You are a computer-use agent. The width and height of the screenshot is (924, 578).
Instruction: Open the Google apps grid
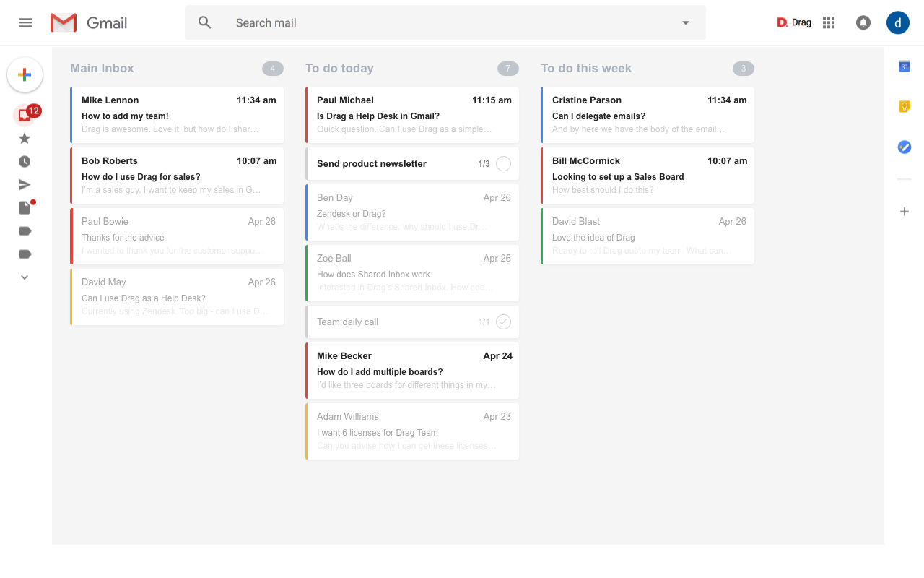click(x=829, y=23)
